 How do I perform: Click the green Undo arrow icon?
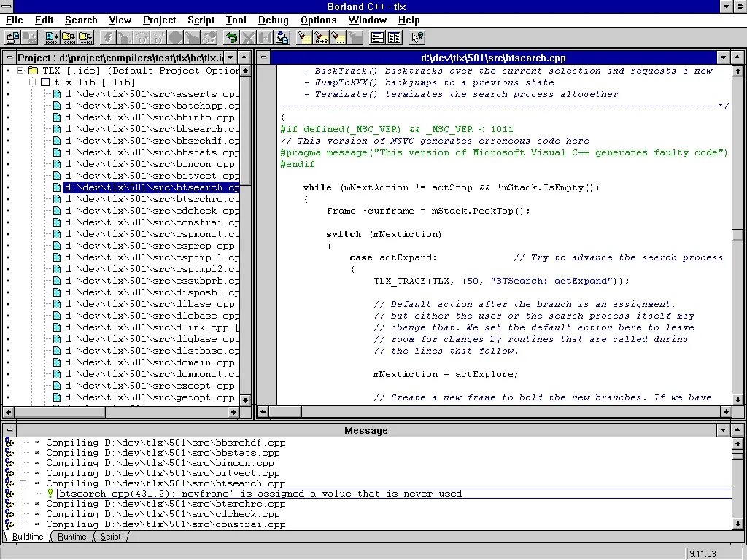point(231,38)
